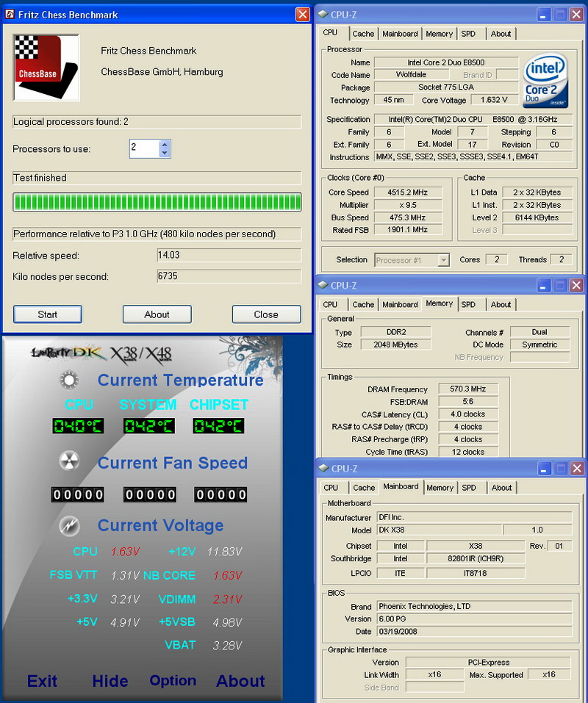Screen dimensions: 588x703
Task: Increase processors to use with up arrow
Action: tap(165, 145)
